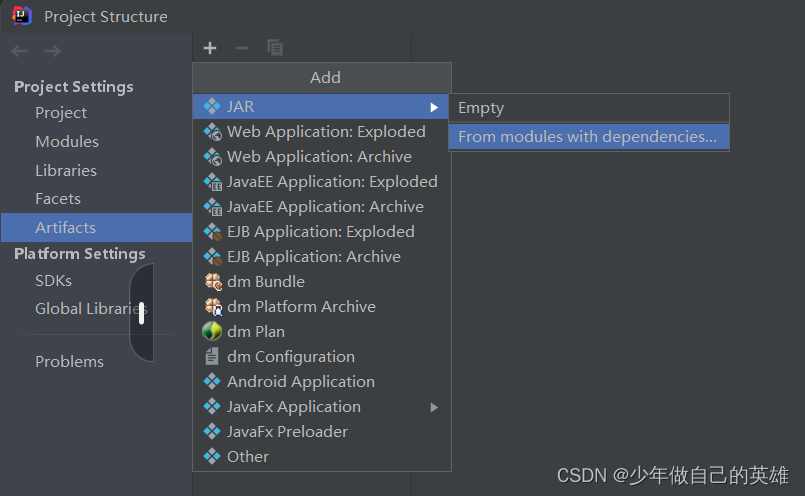Click the plus Add artifact icon

click(210, 48)
